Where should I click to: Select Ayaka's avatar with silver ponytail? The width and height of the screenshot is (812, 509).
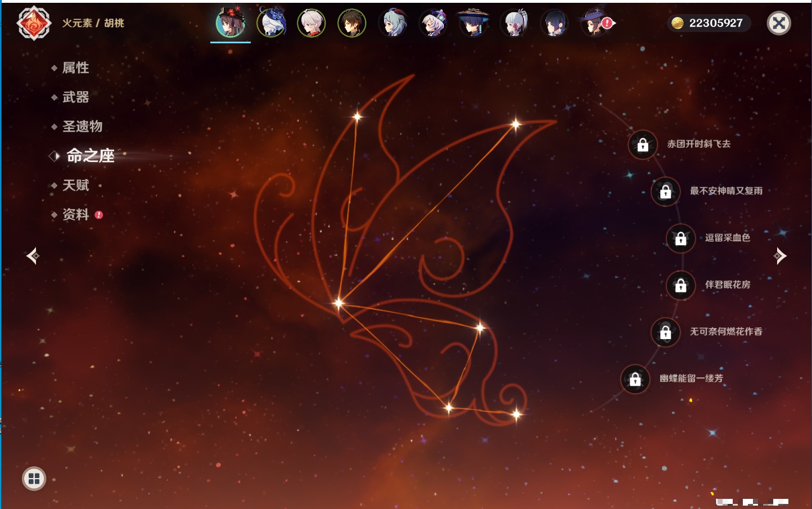[x=514, y=23]
